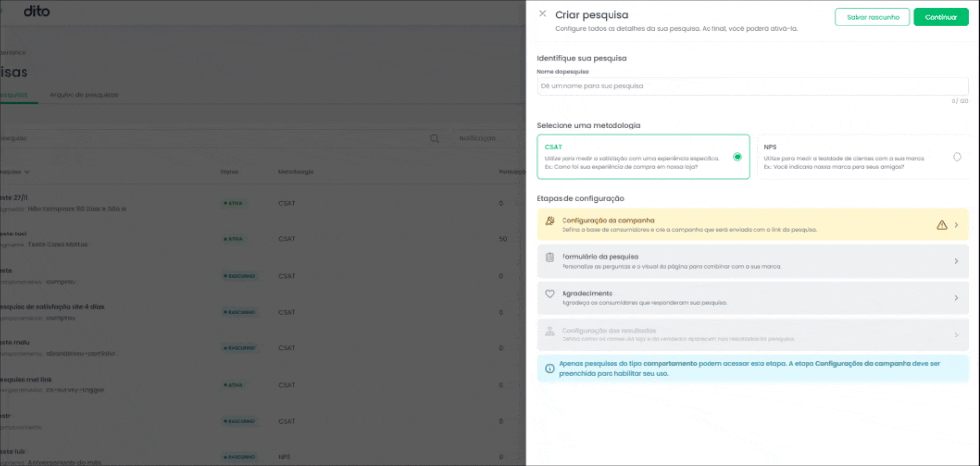The height and width of the screenshot is (466, 980).
Task: Click the Agradecimento step title
Action: 587,293
